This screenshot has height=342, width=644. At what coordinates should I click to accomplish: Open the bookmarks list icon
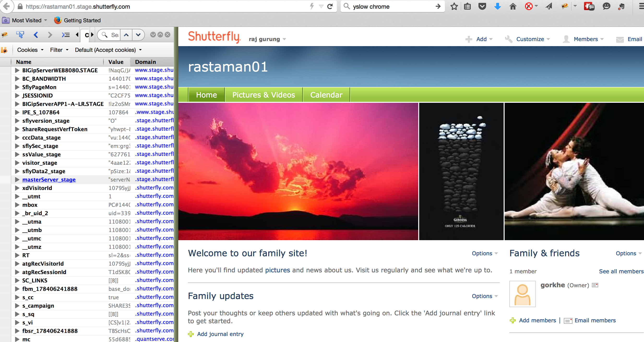click(x=467, y=6)
